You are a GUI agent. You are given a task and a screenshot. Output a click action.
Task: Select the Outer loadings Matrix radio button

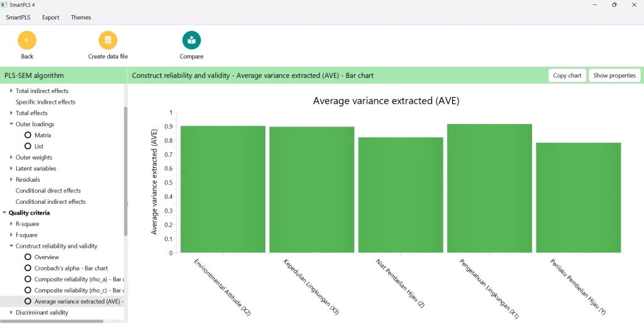[x=28, y=135]
